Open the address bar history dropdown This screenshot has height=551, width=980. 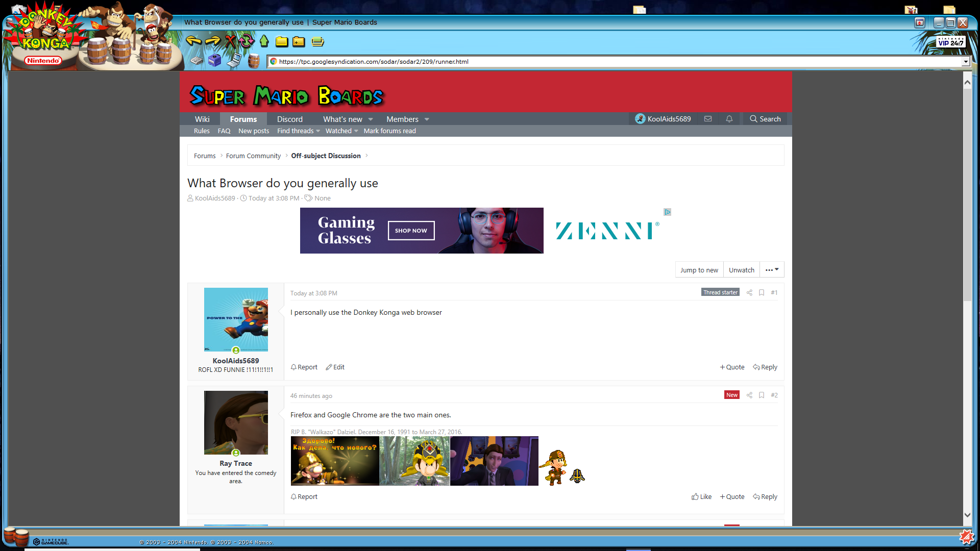(x=965, y=62)
